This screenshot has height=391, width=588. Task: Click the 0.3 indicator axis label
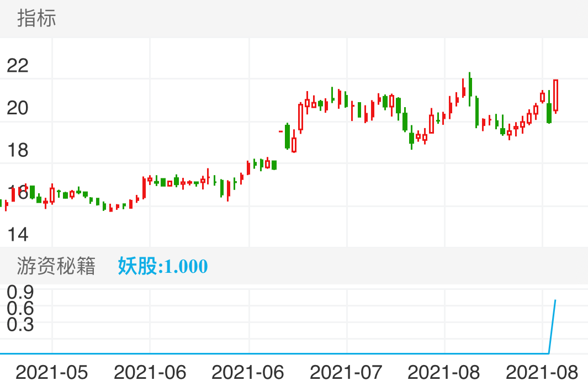tap(20, 325)
